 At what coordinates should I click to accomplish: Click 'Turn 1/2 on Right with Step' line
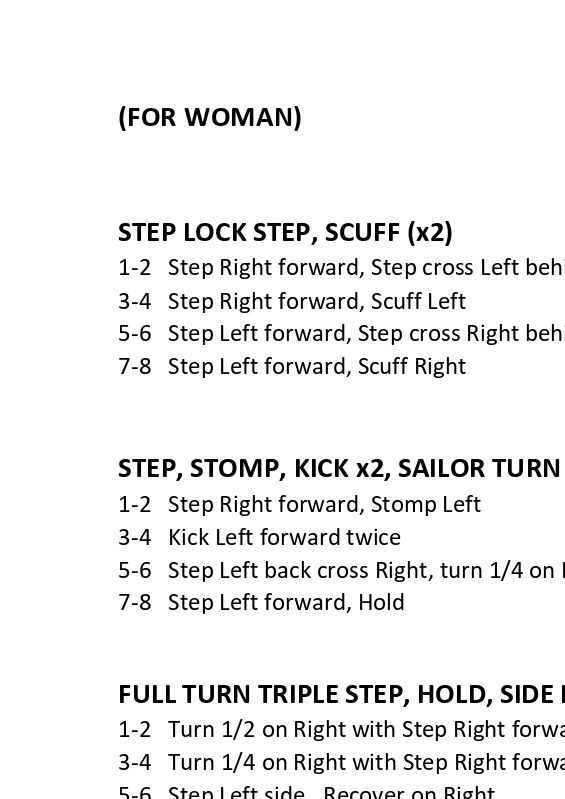coord(341,730)
